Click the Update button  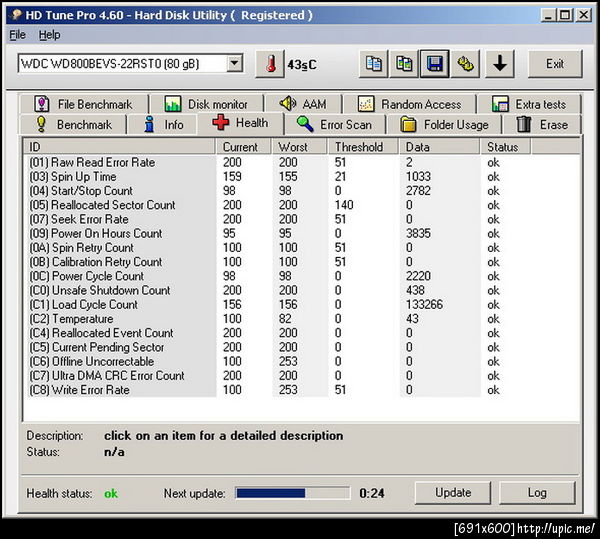453,493
